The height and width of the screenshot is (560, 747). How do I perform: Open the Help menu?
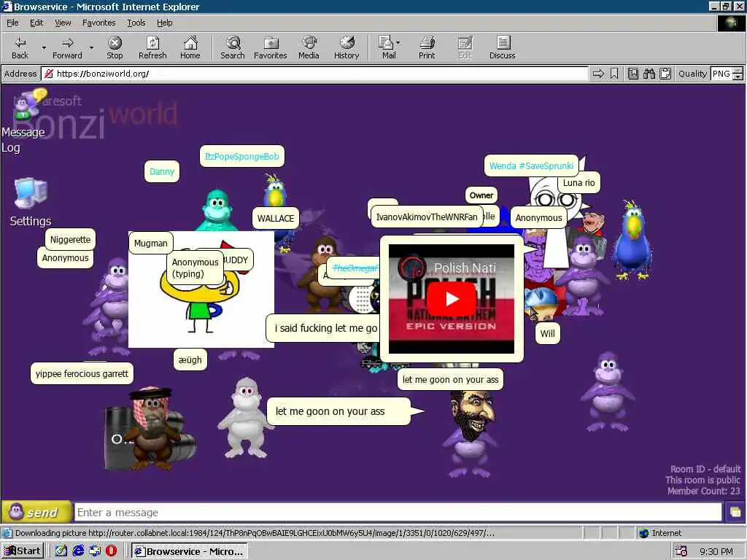click(164, 23)
